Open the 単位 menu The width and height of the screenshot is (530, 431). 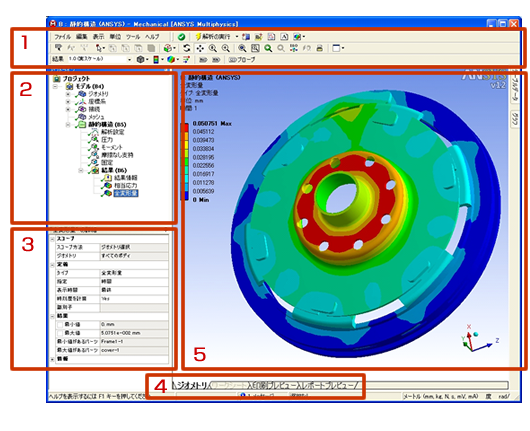(x=115, y=37)
